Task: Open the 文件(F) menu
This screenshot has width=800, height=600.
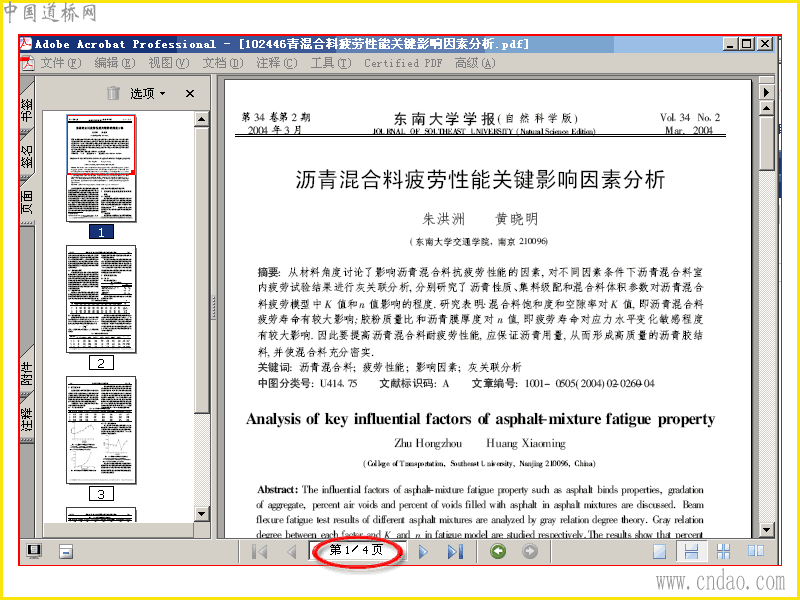Action: tap(61, 63)
